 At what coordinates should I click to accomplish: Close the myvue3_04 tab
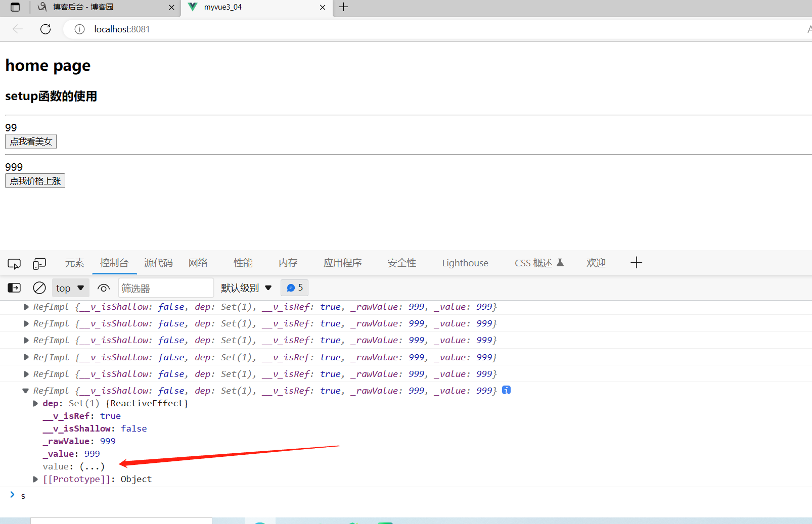point(323,8)
